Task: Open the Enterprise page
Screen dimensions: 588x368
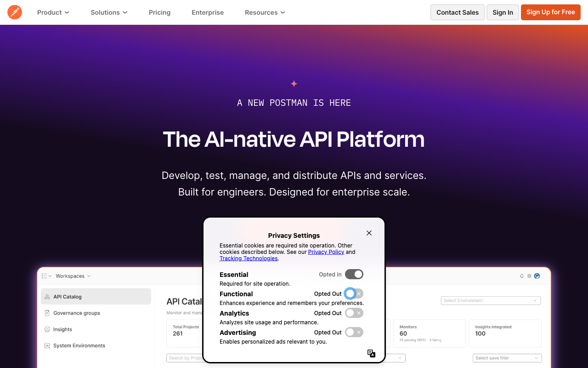Action: point(208,12)
